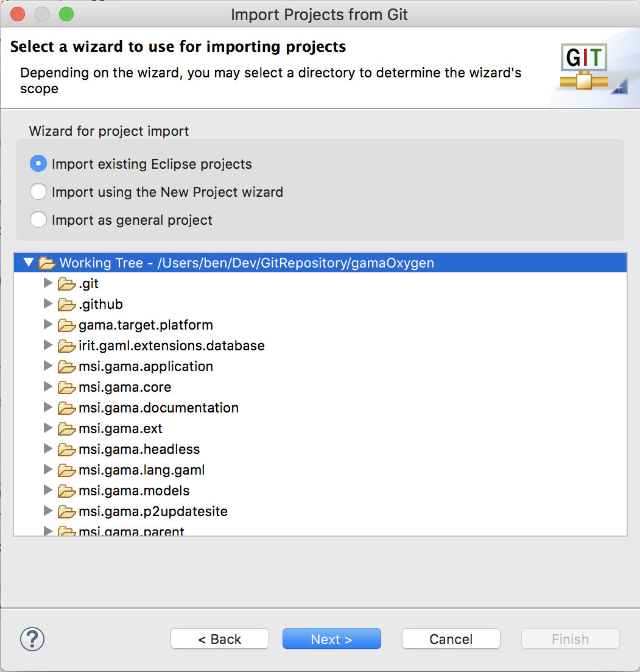Click the help question mark icon
Image resolution: width=640 pixels, height=672 pixels.
pyautogui.click(x=32, y=639)
